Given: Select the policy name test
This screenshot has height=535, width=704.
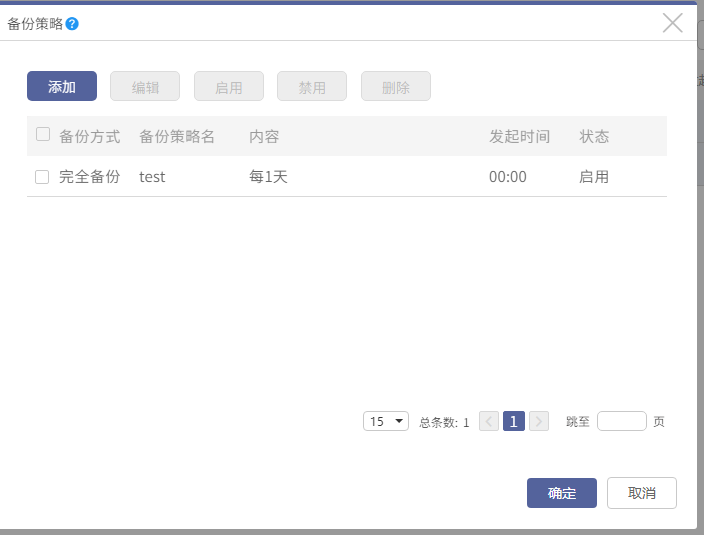Looking at the screenshot, I should tap(152, 177).
